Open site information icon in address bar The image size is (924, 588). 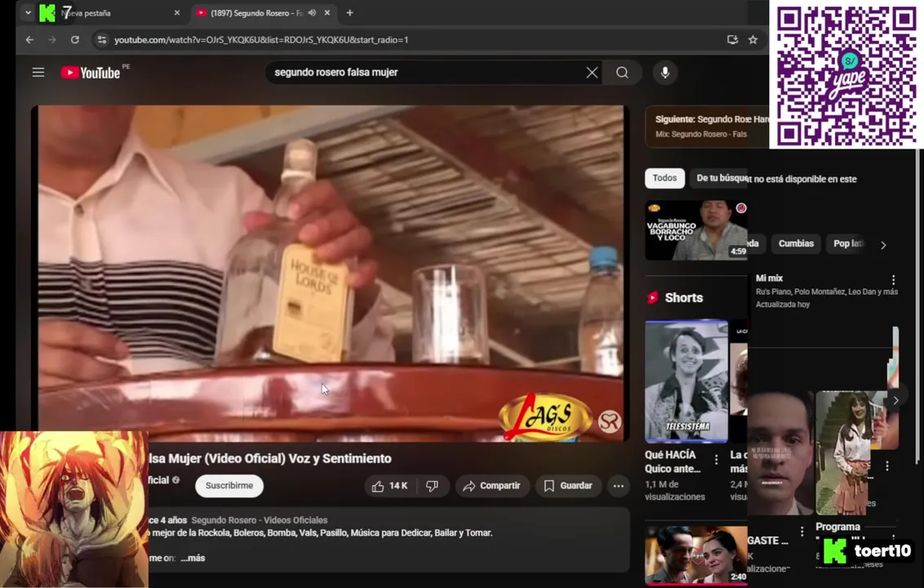click(x=102, y=39)
